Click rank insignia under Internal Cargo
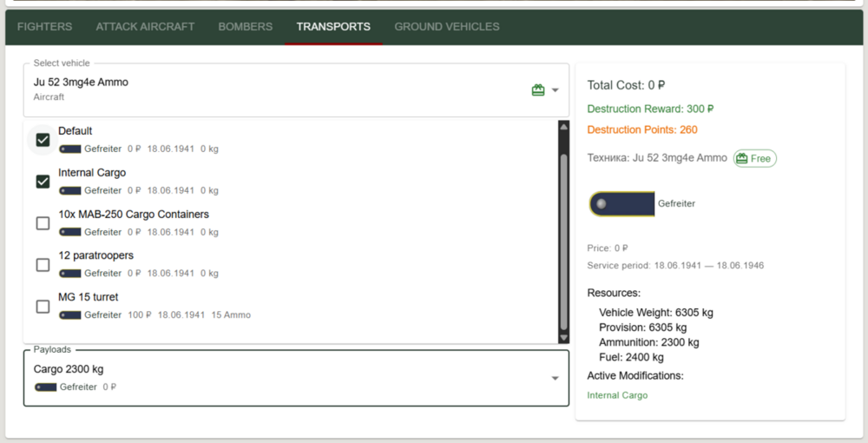The height and width of the screenshot is (443, 868). (70, 191)
